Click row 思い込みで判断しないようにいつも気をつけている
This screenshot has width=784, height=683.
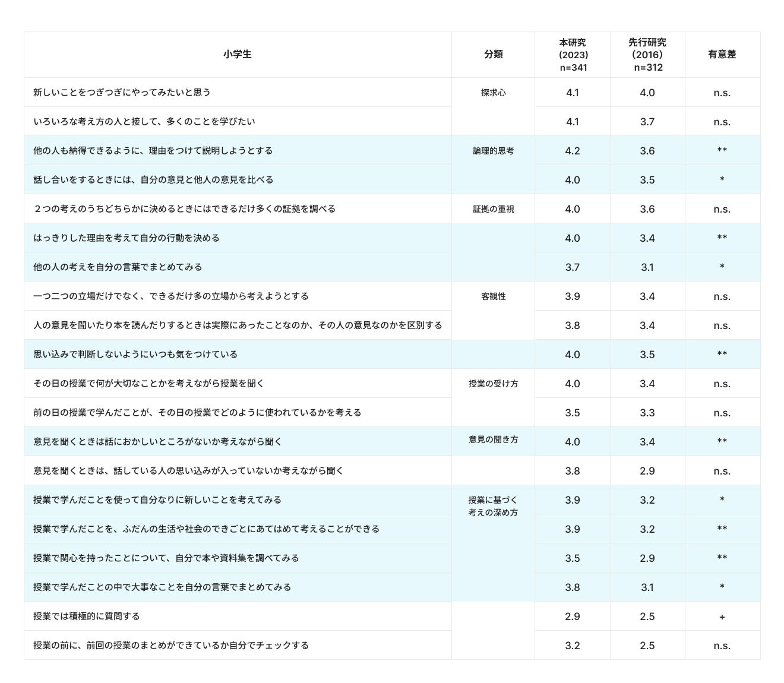coord(392,354)
